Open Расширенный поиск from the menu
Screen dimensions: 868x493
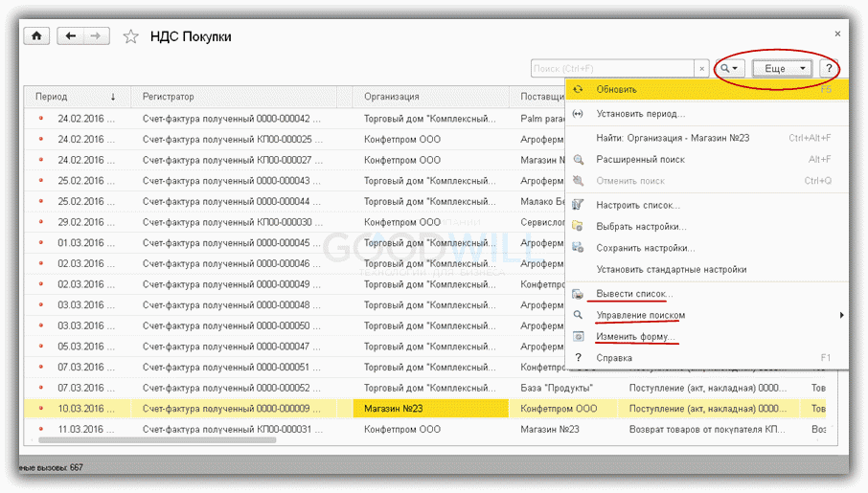coord(640,159)
